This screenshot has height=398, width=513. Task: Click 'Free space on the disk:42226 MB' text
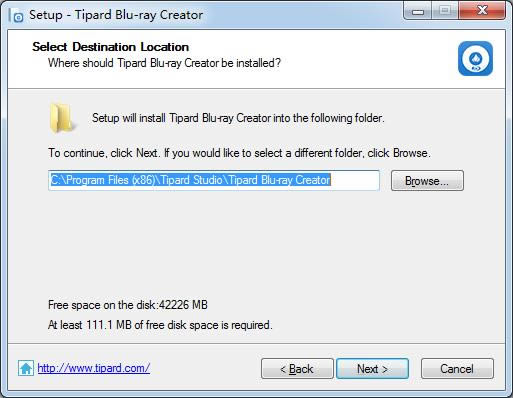pos(128,305)
